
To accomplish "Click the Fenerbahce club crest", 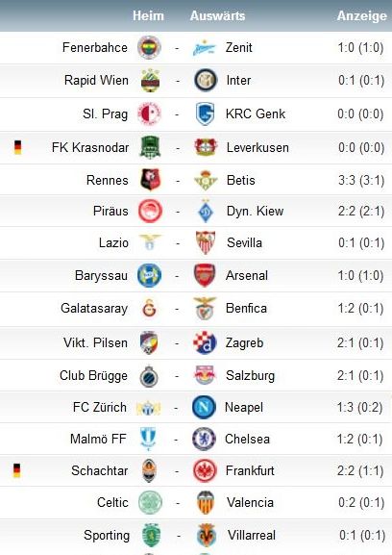I will 149,47.
